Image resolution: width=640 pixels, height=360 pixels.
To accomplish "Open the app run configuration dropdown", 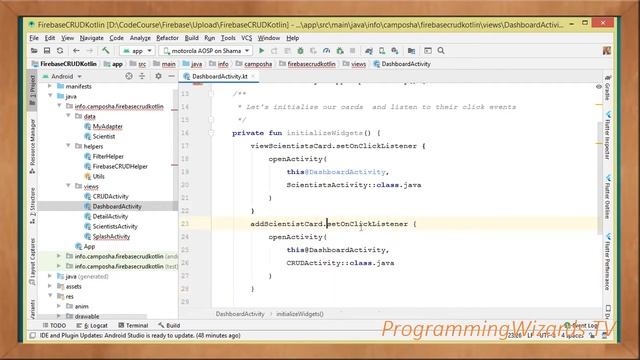I will pos(138,51).
